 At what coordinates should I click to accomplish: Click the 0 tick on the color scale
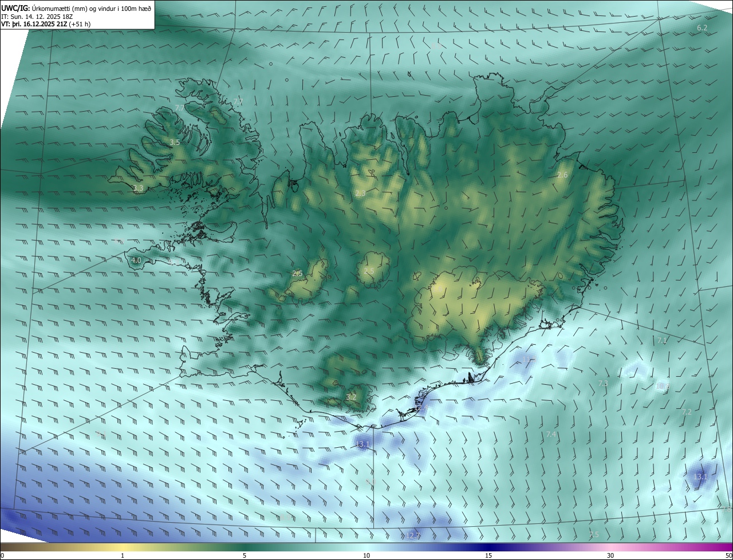coord(2,555)
